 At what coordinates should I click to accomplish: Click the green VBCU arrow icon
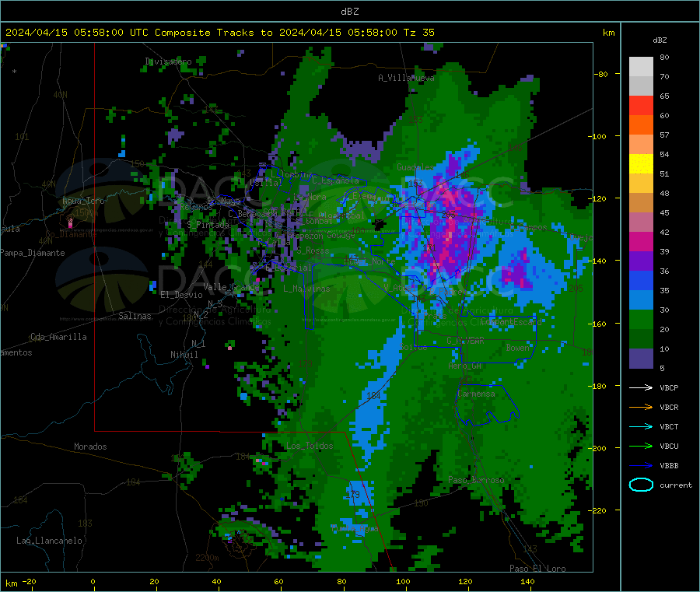click(x=641, y=446)
